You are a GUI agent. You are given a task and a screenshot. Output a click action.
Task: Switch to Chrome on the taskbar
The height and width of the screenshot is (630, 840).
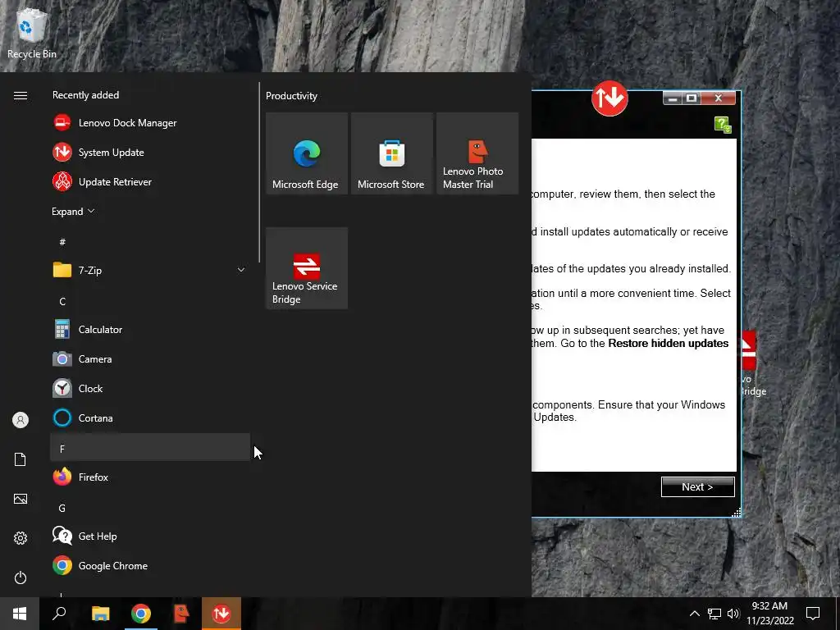coord(141,614)
